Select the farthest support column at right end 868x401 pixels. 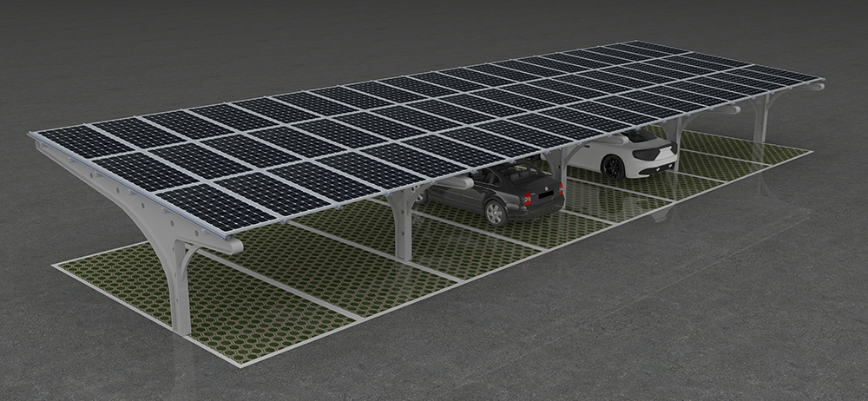[761, 119]
